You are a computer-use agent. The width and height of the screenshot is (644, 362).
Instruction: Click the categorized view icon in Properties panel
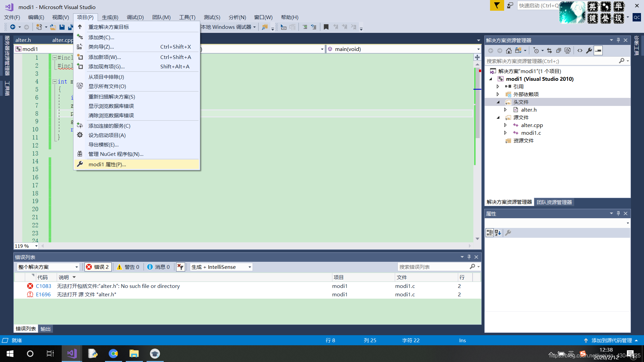pos(490,233)
